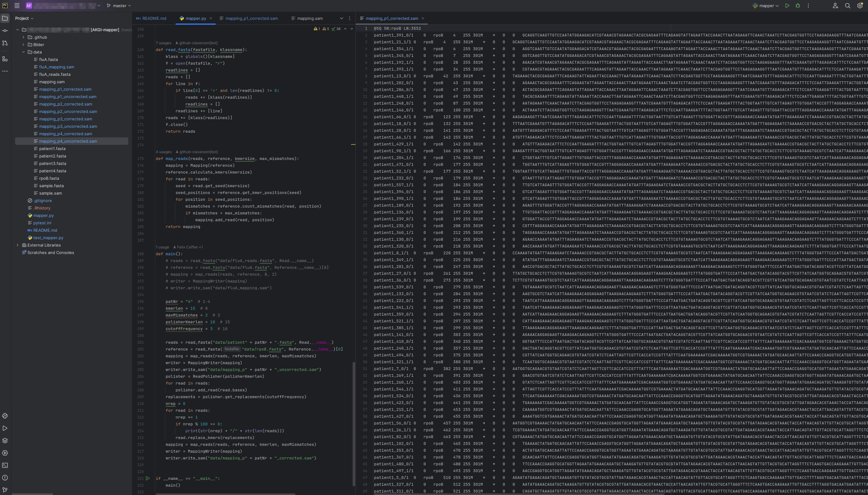Viewport: 868px width, 495px height.
Task: Expand the .github folder
Action: click(x=23, y=37)
